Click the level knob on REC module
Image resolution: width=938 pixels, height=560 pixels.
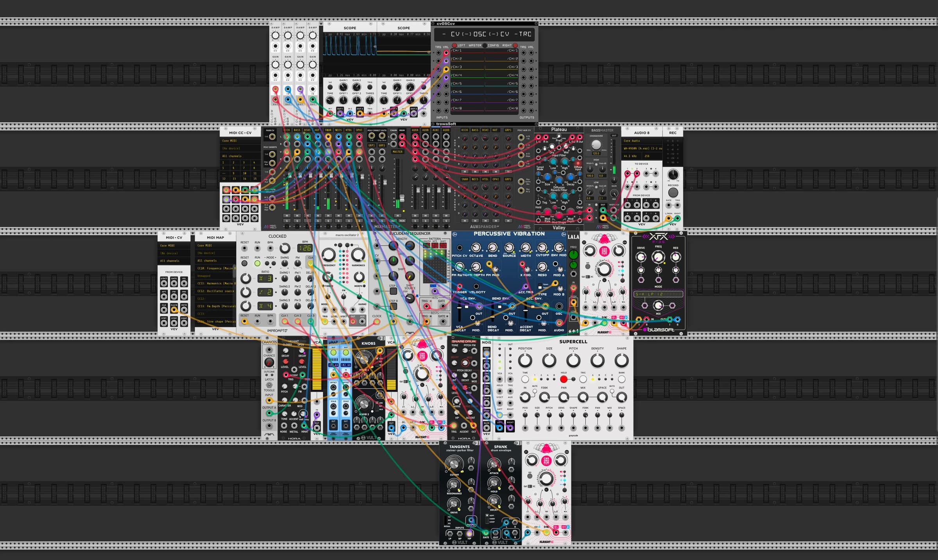coord(673,174)
